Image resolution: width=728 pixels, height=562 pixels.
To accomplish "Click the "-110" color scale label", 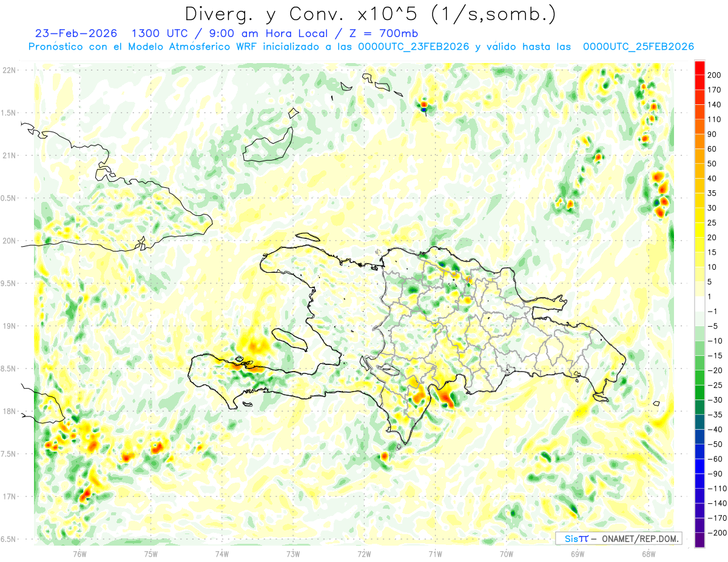I will (x=718, y=489).
